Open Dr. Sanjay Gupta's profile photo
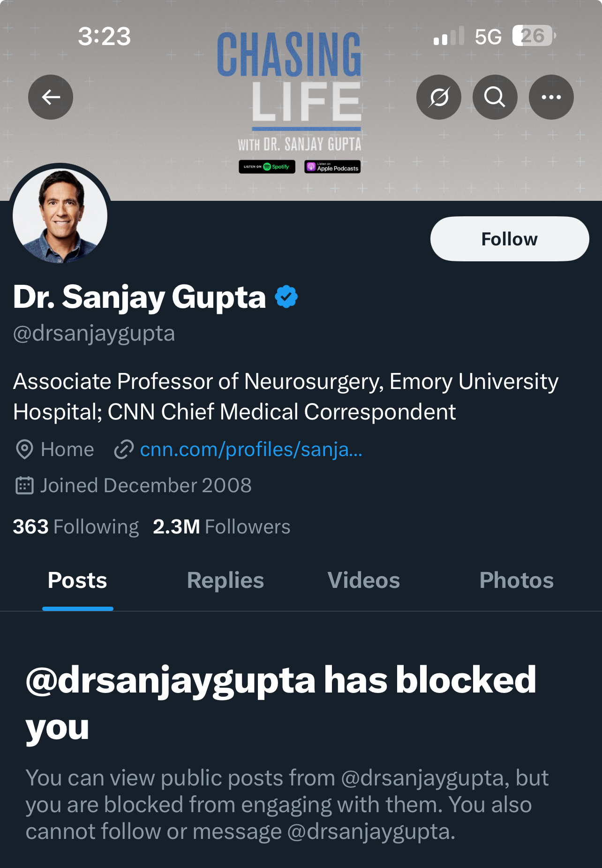Viewport: 602px width, 868px height. click(x=60, y=216)
